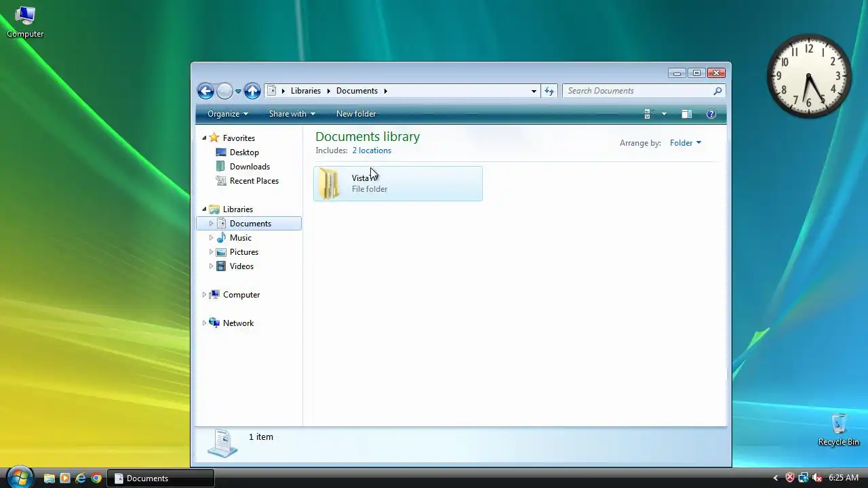Open the Share with menu

(x=292, y=114)
